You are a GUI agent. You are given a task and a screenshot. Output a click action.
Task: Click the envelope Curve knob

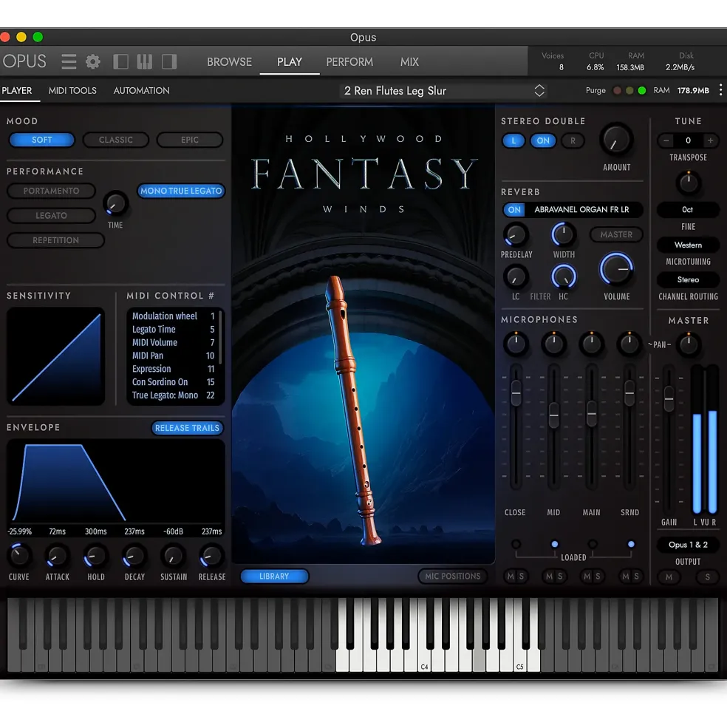(x=19, y=555)
